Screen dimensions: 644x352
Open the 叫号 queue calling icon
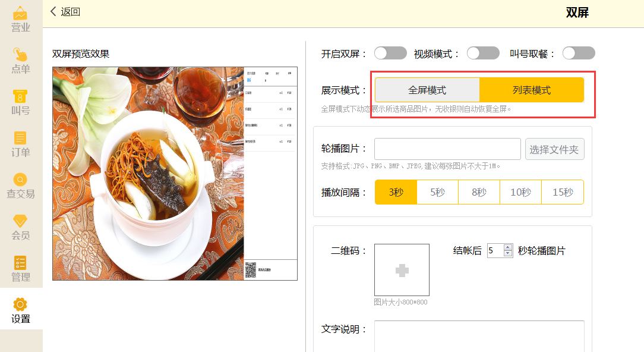(x=21, y=102)
